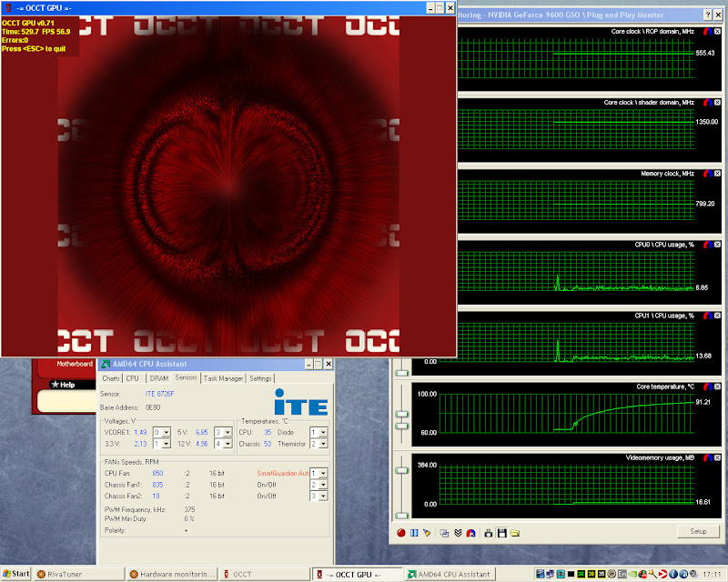The image size is (728, 582).
Task: Pause monitoring with the blue pause icon
Action: 414,533
